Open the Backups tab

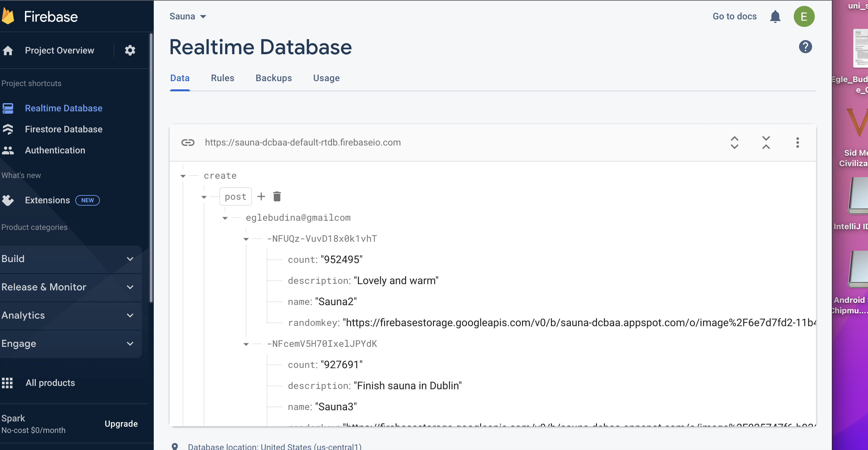(x=274, y=78)
